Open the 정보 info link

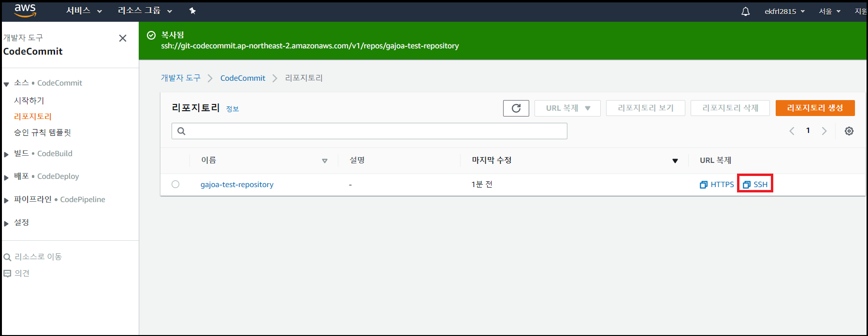point(232,109)
